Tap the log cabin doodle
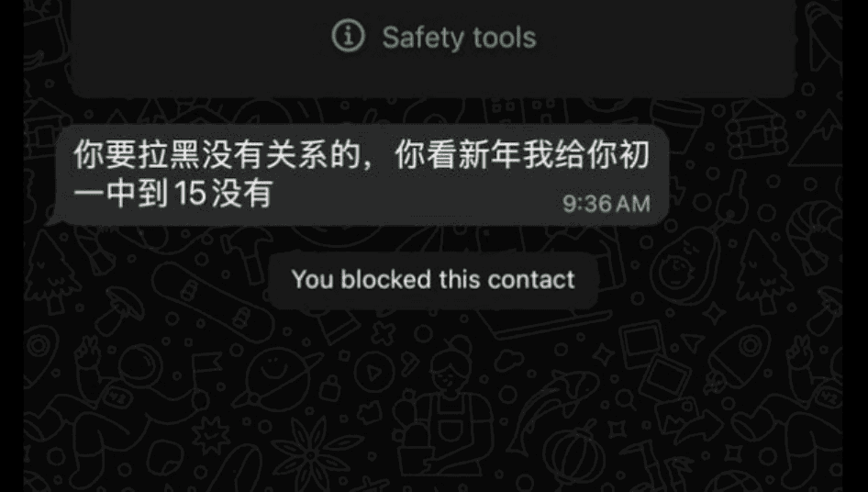 [757, 130]
